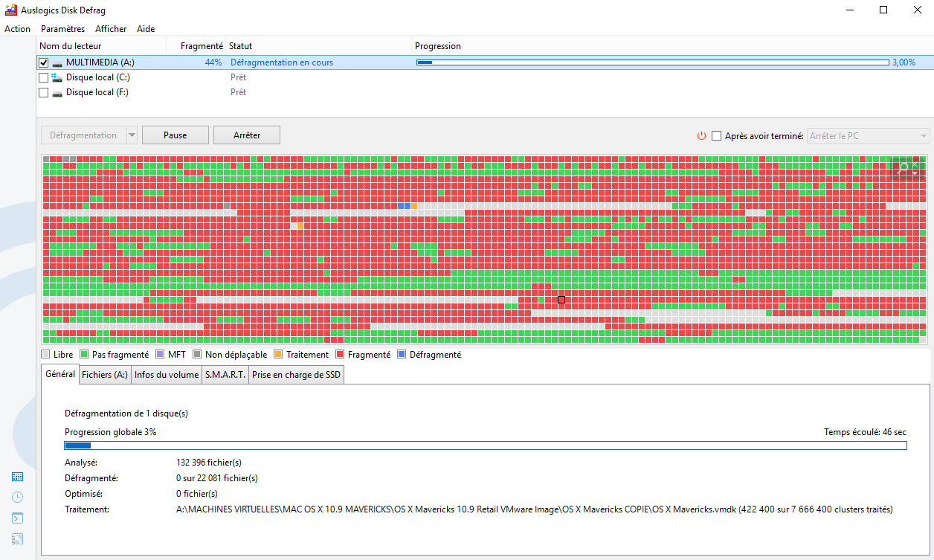
Task: Open the Paramètres menu
Action: click(x=62, y=29)
